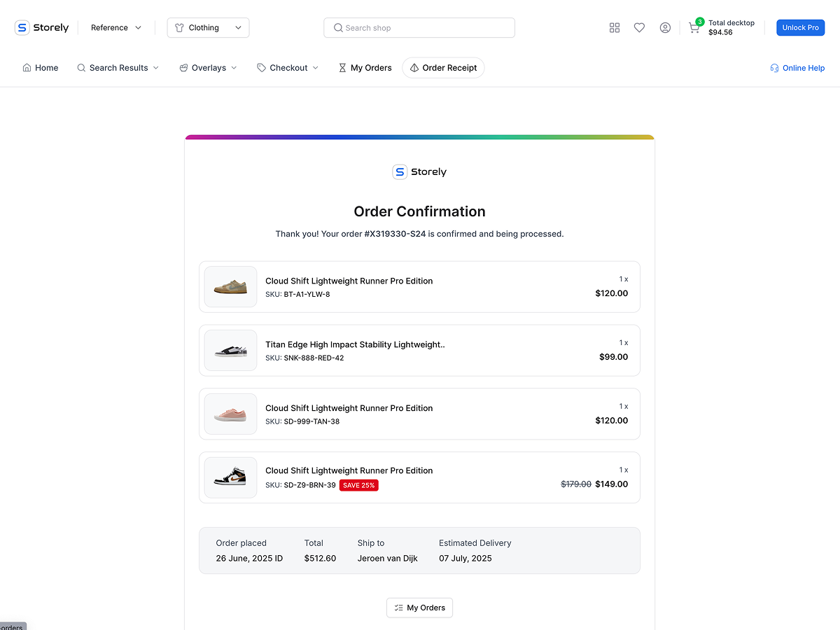
Task: Expand the Reference dropdown menu
Action: tap(115, 27)
